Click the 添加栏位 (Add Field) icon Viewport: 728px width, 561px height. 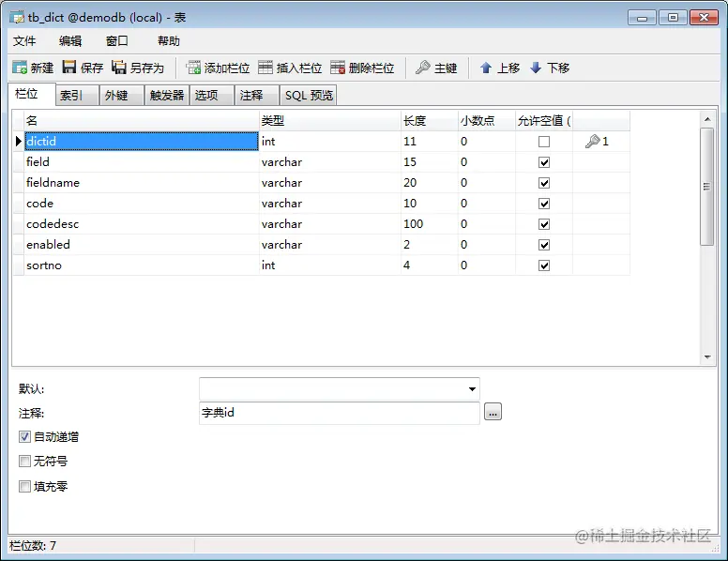(193, 68)
